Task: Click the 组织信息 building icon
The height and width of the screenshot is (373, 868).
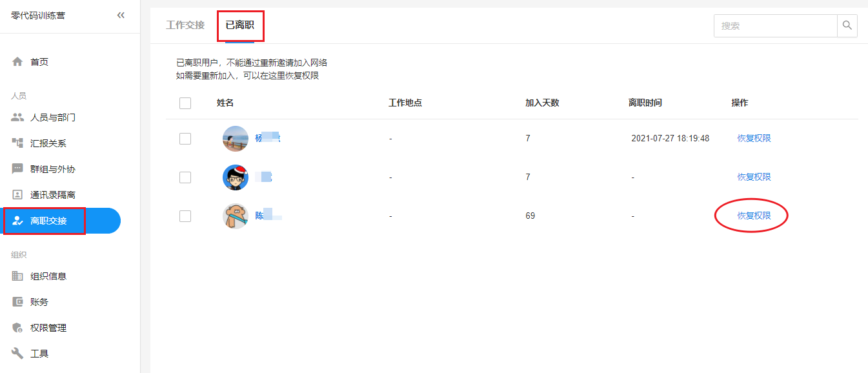Action: point(17,276)
